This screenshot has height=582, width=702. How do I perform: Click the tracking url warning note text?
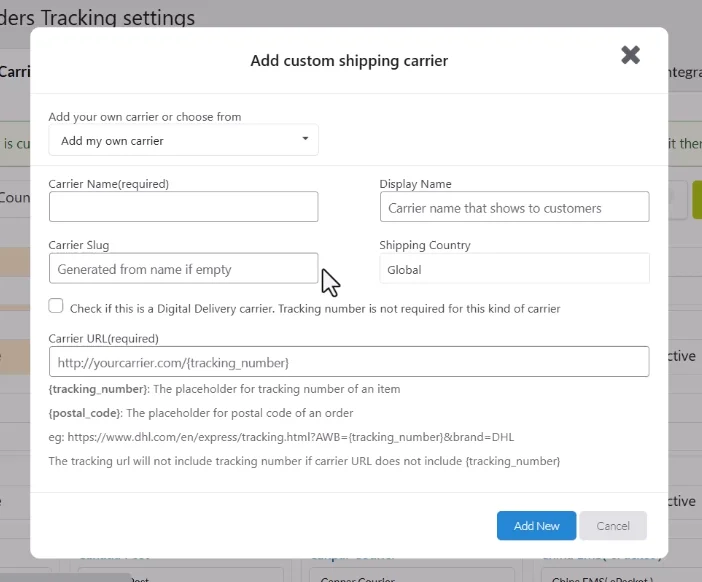[x=304, y=461]
